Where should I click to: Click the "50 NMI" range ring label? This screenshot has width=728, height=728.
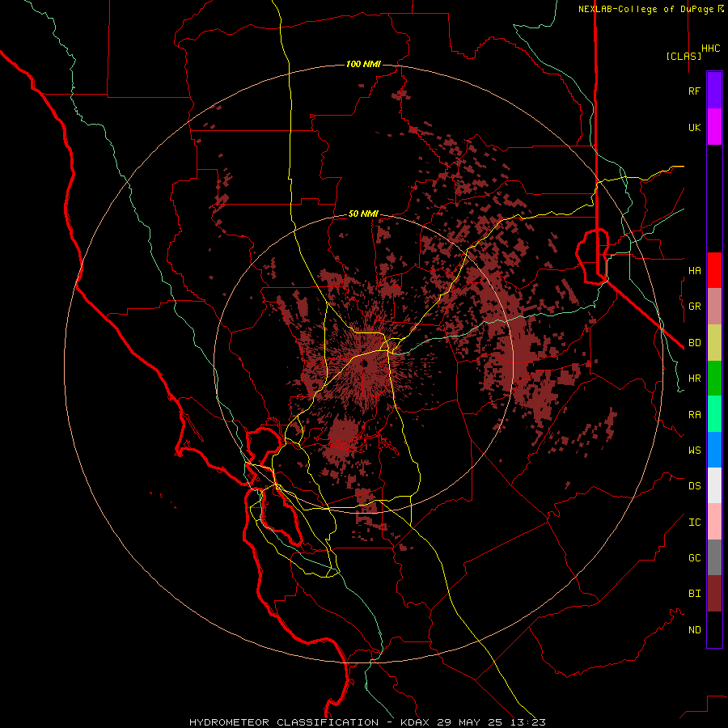(363, 214)
